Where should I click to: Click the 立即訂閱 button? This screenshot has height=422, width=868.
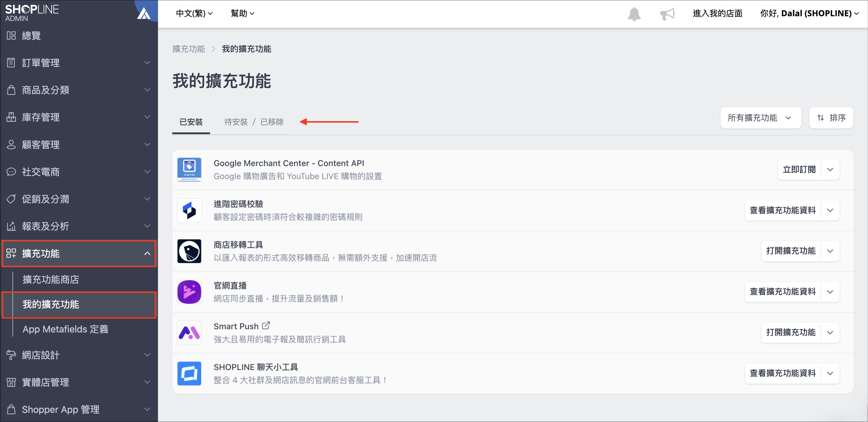799,170
